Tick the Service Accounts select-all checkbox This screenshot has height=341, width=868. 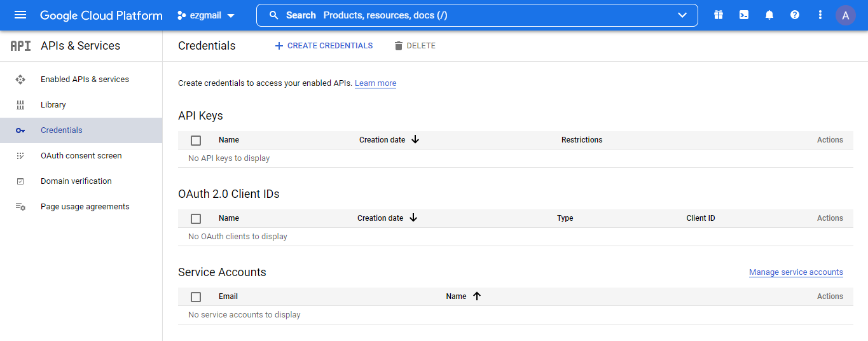[196, 296]
